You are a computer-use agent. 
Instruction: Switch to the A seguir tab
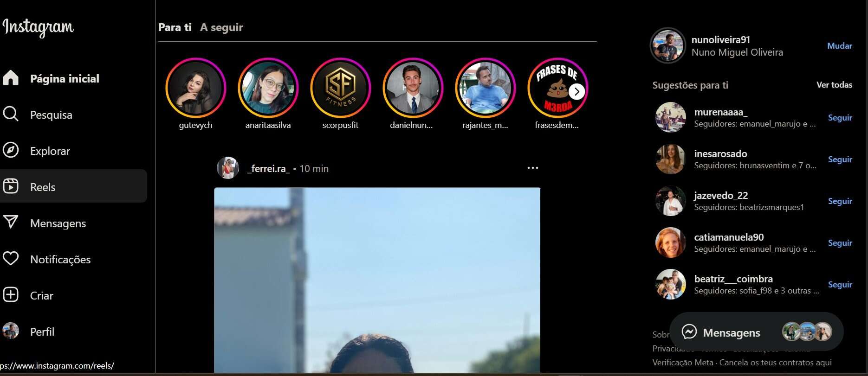click(221, 27)
